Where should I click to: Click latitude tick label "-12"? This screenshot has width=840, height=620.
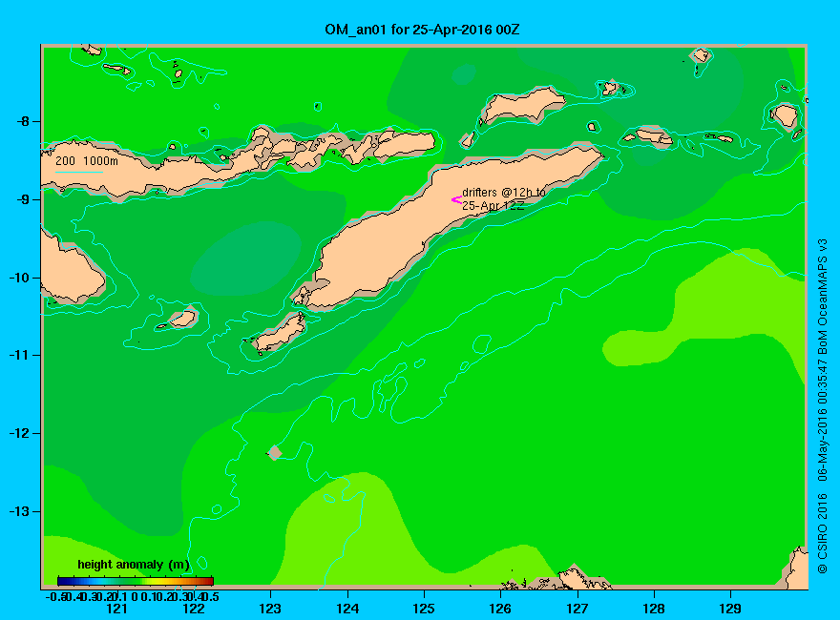click(20, 433)
